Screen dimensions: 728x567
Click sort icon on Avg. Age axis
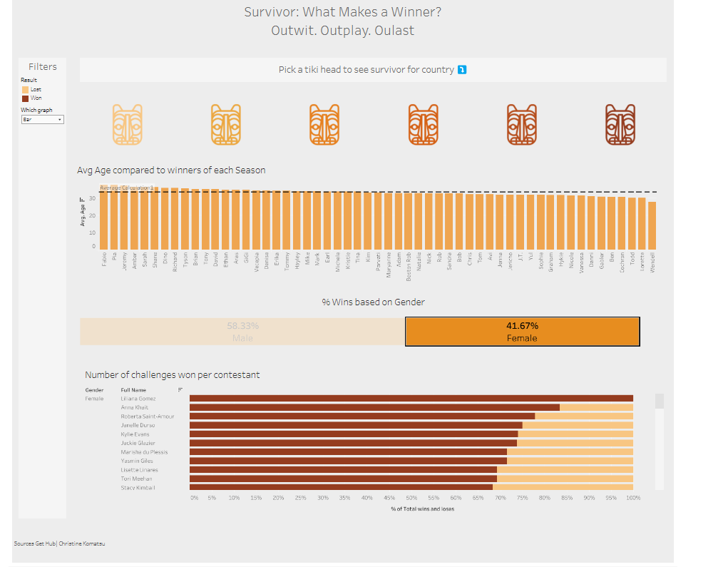82,200
